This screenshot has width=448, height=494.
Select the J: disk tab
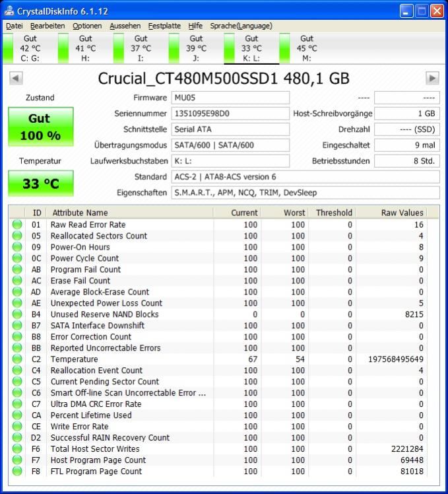click(196, 48)
